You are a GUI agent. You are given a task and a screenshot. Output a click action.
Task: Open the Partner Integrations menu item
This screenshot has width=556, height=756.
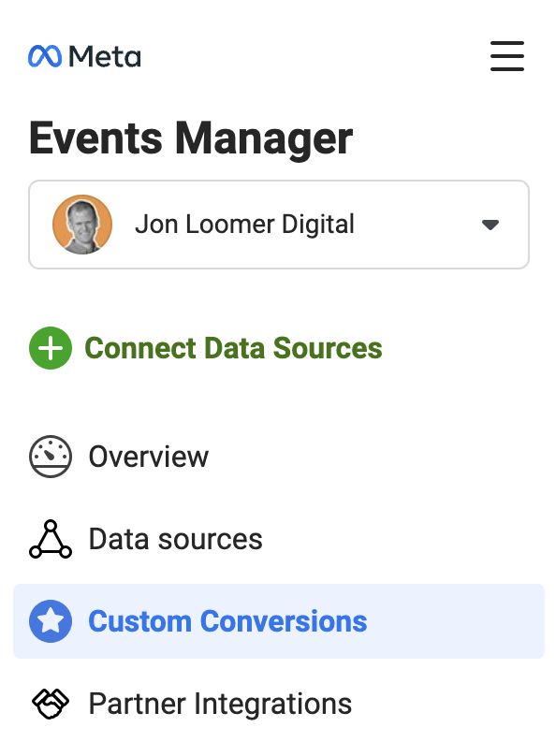pyautogui.click(x=220, y=704)
